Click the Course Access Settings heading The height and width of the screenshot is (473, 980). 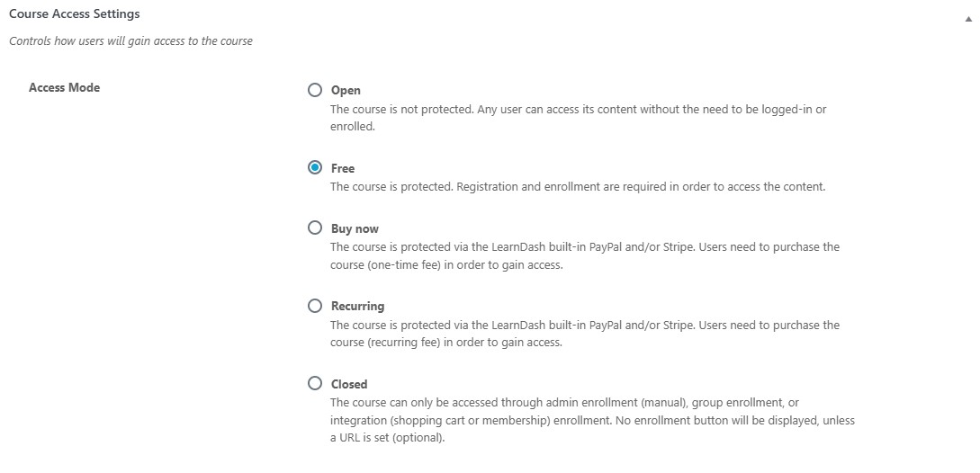74,14
